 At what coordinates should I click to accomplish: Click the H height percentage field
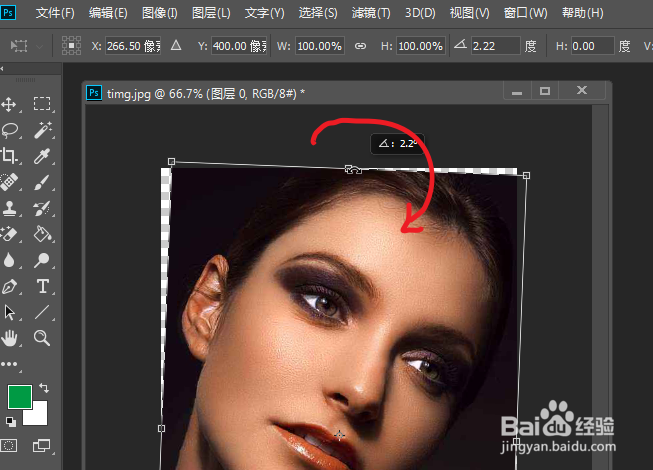click(421, 46)
